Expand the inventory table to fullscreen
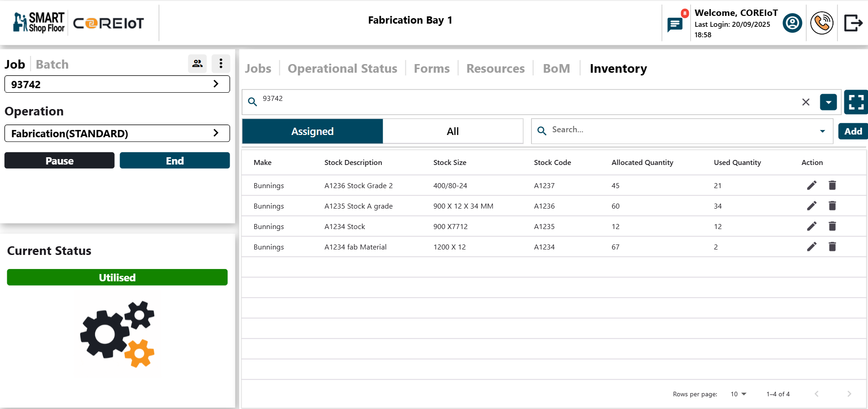The height and width of the screenshot is (409, 868). (856, 102)
